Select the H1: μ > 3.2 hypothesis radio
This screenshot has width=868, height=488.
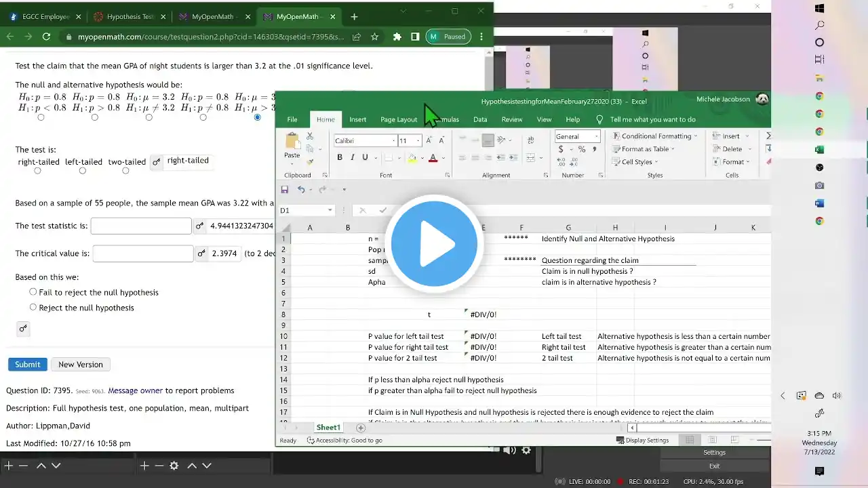click(x=257, y=117)
